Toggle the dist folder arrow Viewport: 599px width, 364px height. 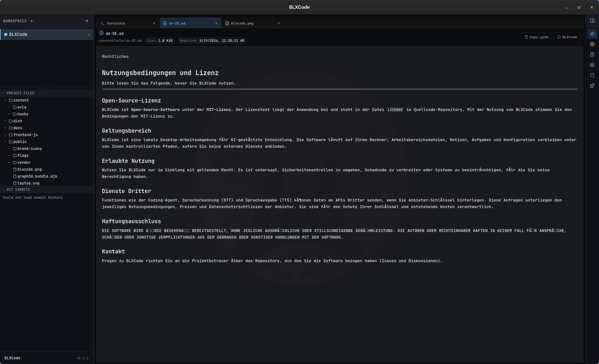click(x=5, y=121)
